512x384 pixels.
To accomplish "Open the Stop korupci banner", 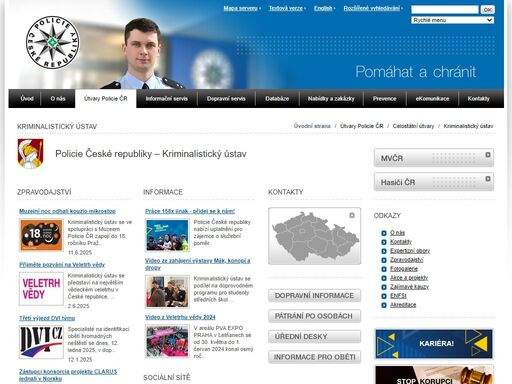I will tap(434, 375).
